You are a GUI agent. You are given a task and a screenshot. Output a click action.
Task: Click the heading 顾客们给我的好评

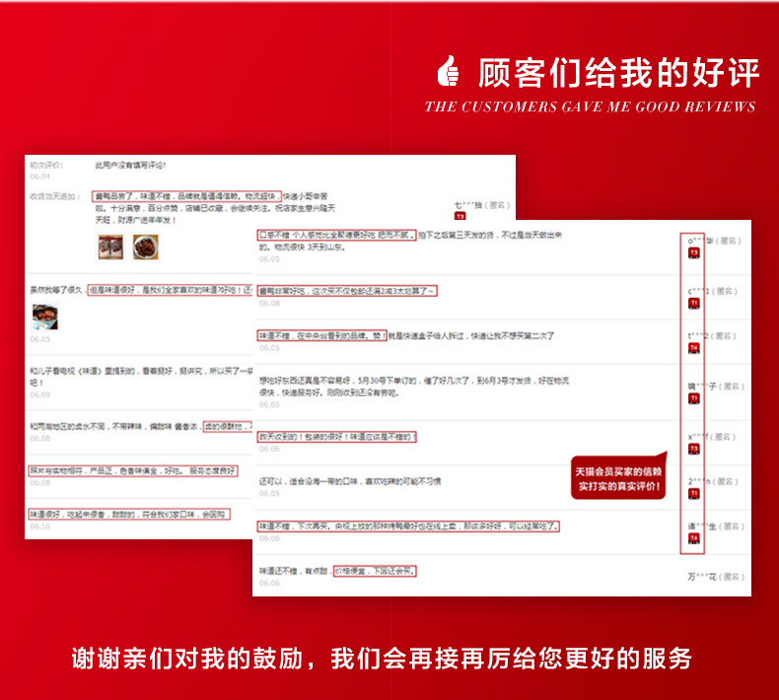(x=618, y=73)
